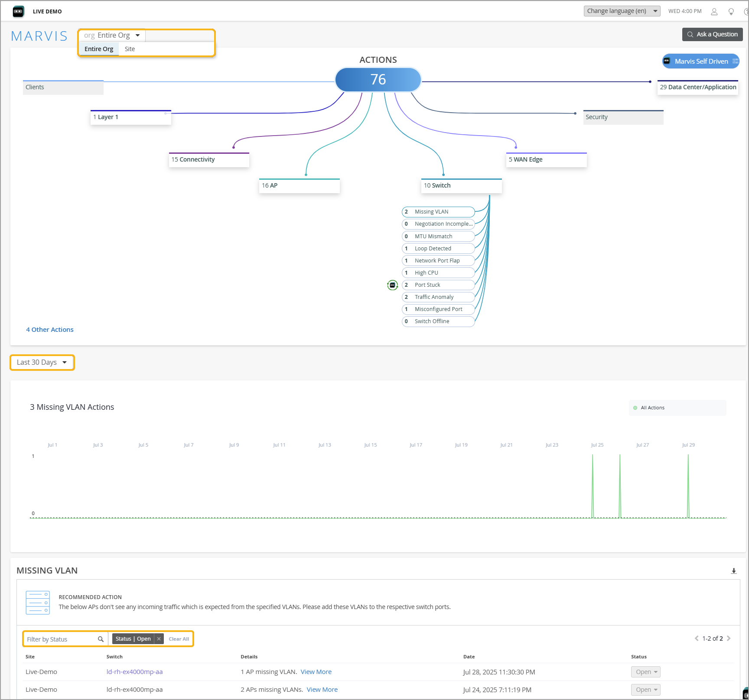Click Live-Demo site in Jul 28 row
This screenshot has width=749, height=700.
(x=41, y=672)
